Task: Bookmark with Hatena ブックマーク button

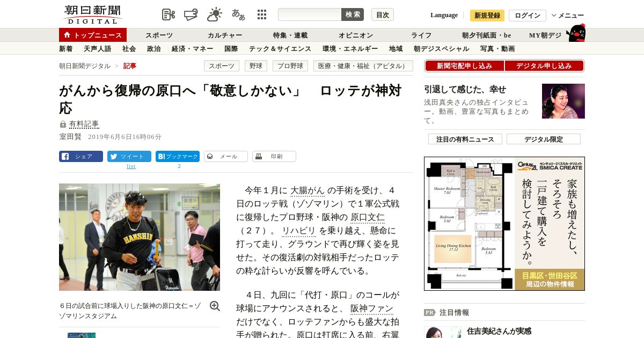Action: (178, 157)
